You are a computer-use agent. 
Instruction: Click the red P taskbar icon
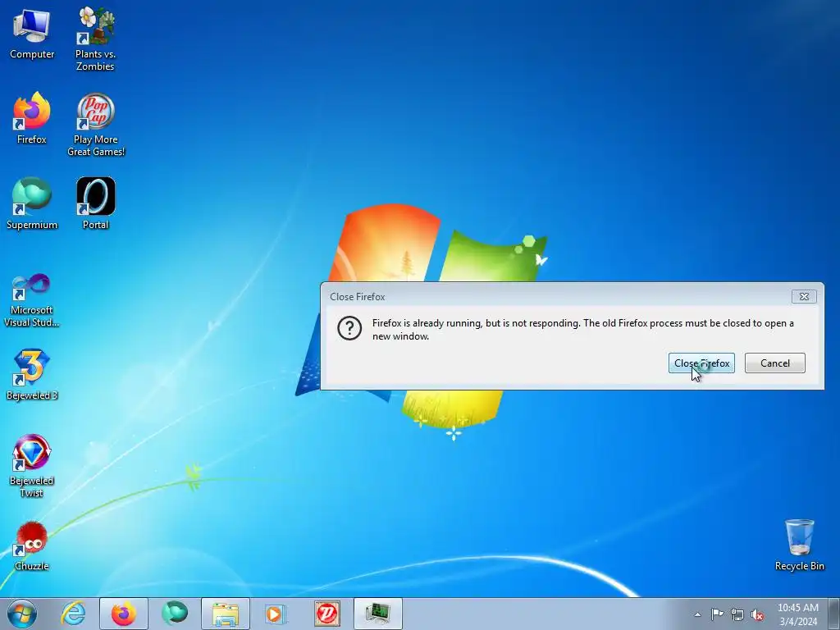click(326, 614)
